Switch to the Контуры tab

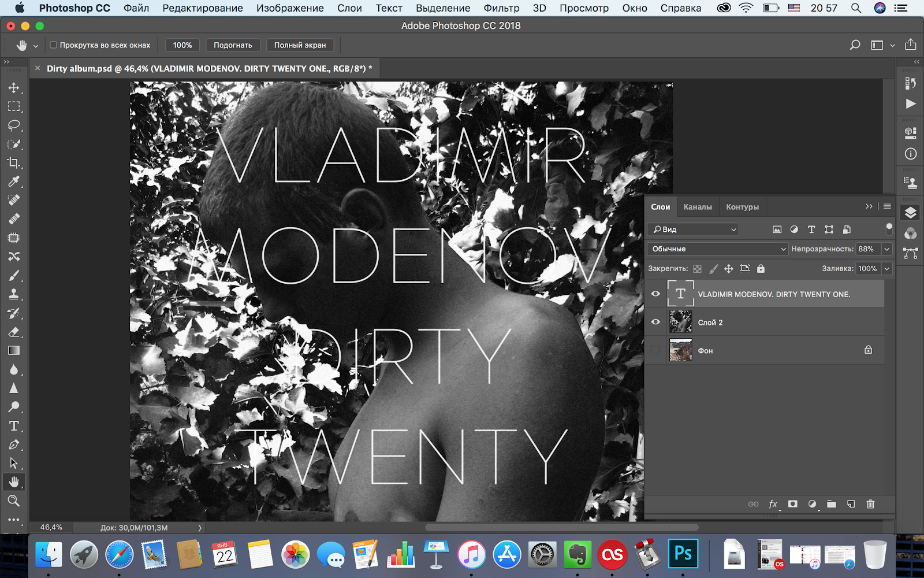743,207
